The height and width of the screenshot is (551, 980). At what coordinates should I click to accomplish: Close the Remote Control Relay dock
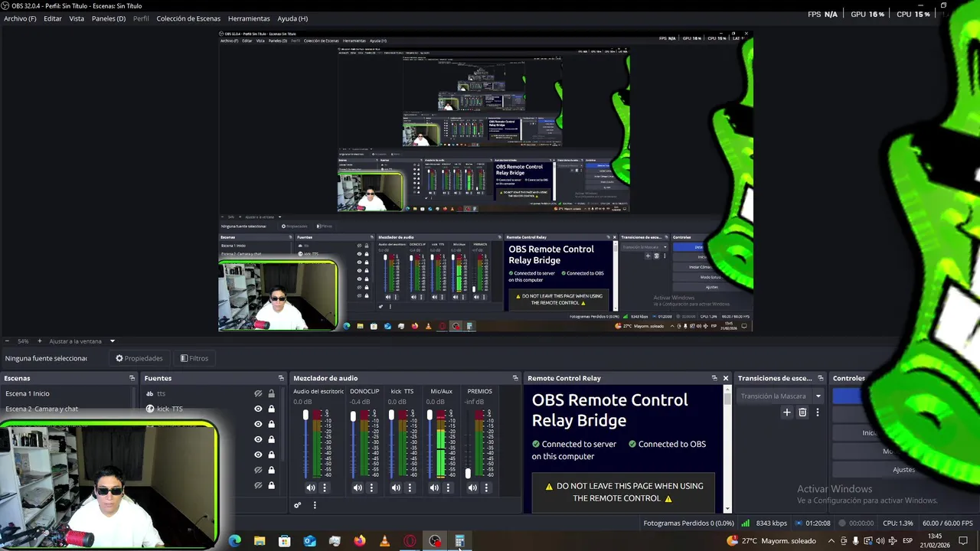[726, 378]
